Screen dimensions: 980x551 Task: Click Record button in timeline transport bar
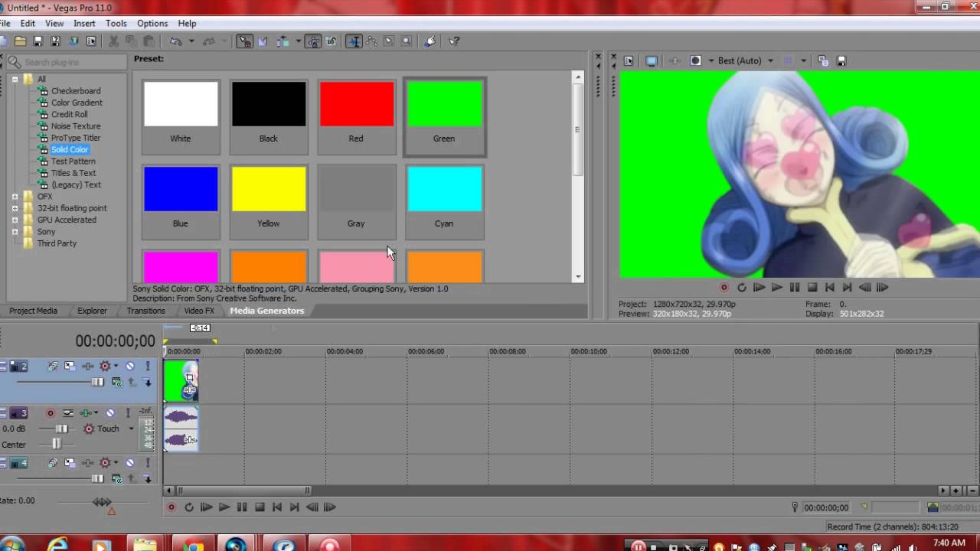tap(171, 507)
